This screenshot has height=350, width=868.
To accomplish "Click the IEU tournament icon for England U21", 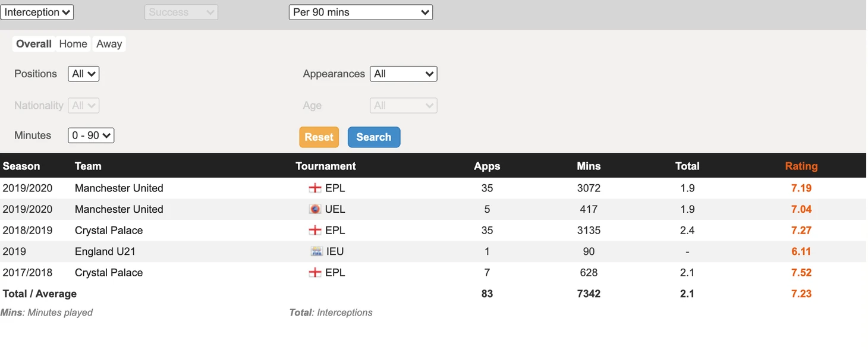I will tap(316, 251).
